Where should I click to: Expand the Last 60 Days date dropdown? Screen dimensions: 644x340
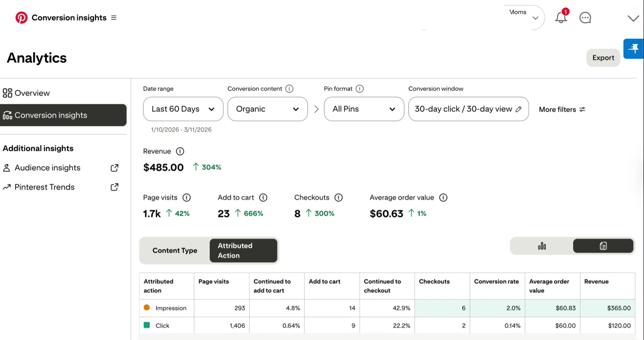(183, 109)
